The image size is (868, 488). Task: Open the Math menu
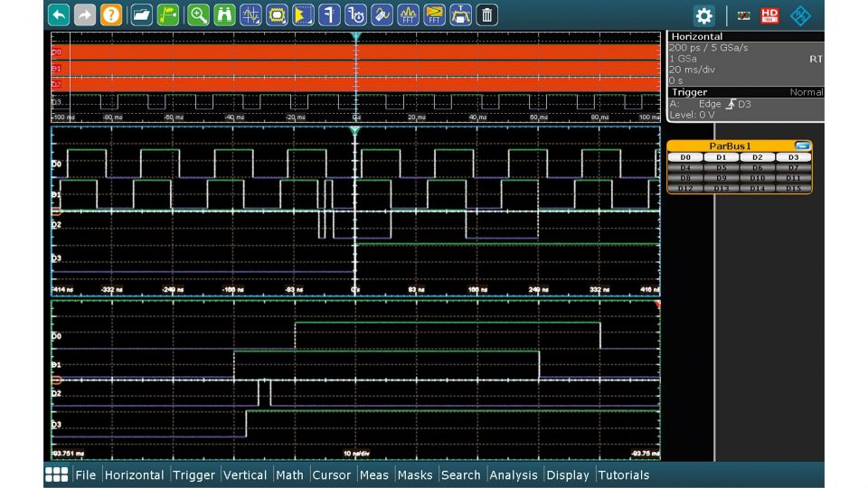(289, 474)
